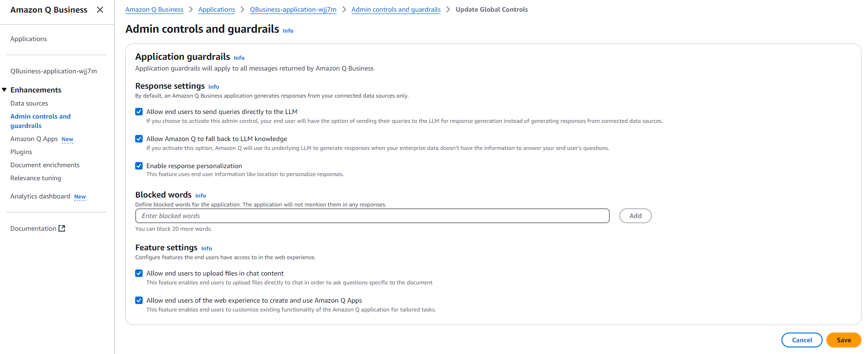
Task: Click the Add blocked word button
Action: click(x=635, y=216)
